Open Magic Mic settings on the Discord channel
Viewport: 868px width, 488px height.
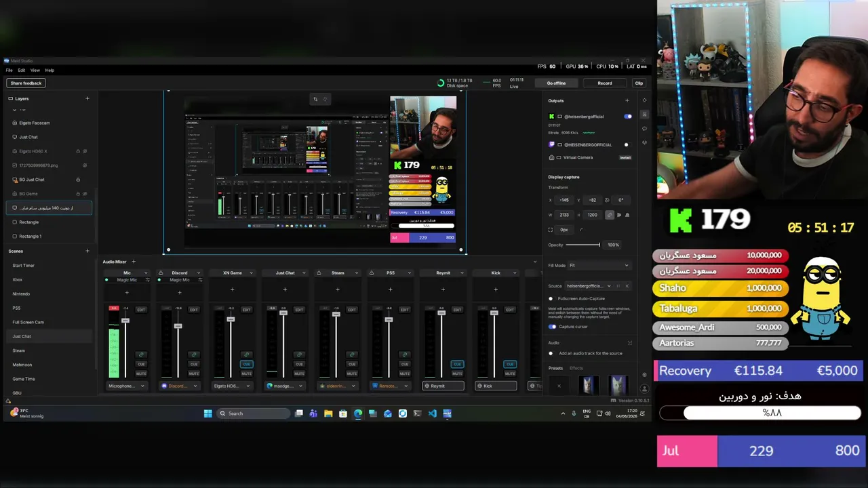200,280
